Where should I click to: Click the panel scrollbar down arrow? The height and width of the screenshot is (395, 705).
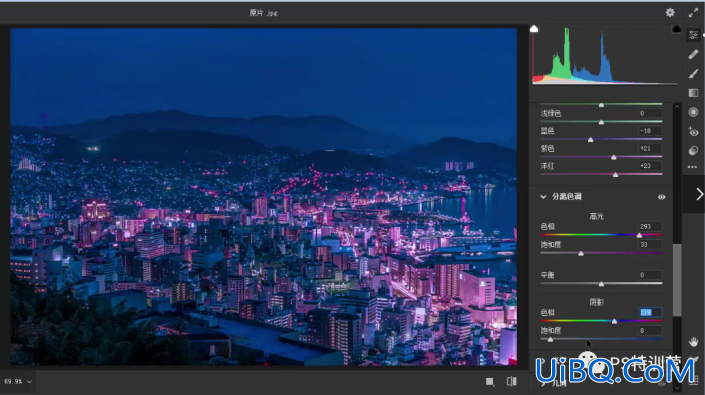(677, 388)
